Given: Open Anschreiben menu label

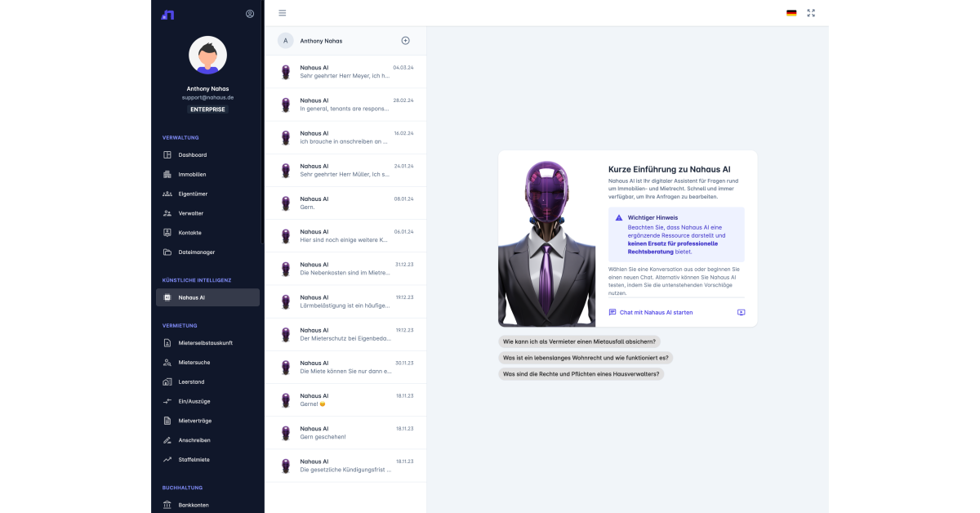Looking at the screenshot, I should (x=194, y=440).
